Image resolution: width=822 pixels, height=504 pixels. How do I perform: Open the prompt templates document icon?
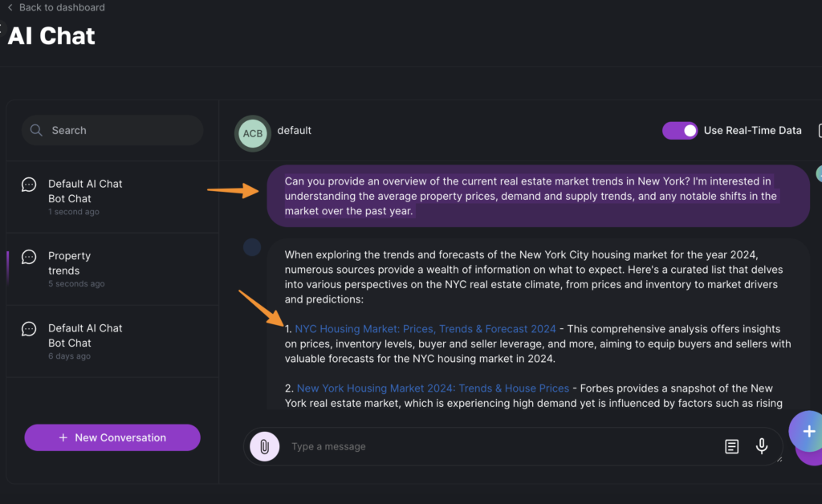click(731, 446)
